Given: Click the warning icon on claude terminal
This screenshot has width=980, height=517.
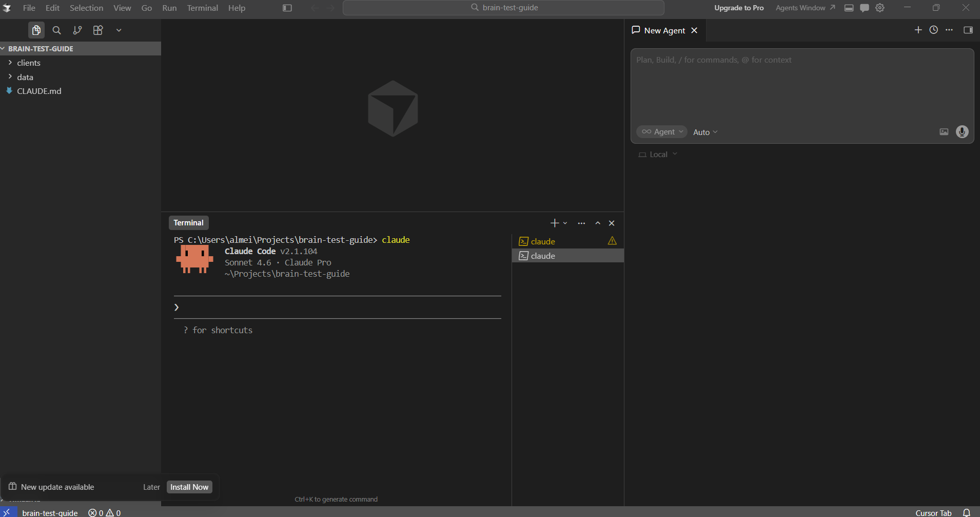Looking at the screenshot, I should pyautogui.click(x=612, y=241).
